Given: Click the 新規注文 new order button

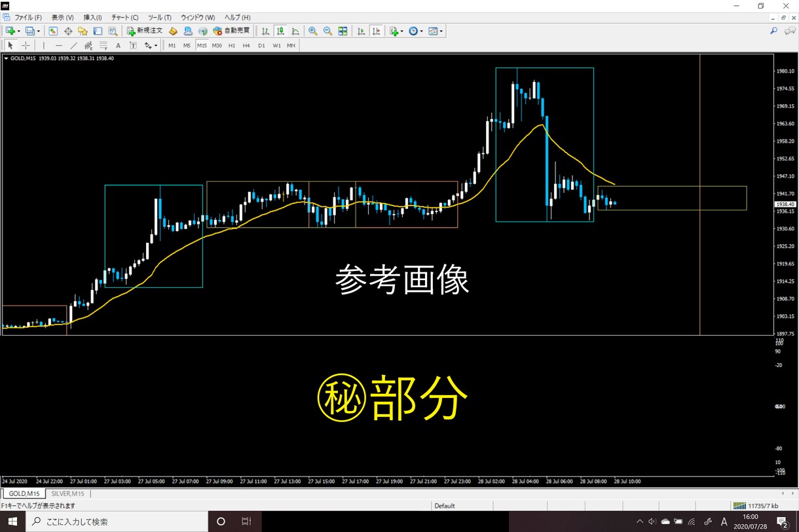Looking at the screenshot, I should (x=145, y=31).
